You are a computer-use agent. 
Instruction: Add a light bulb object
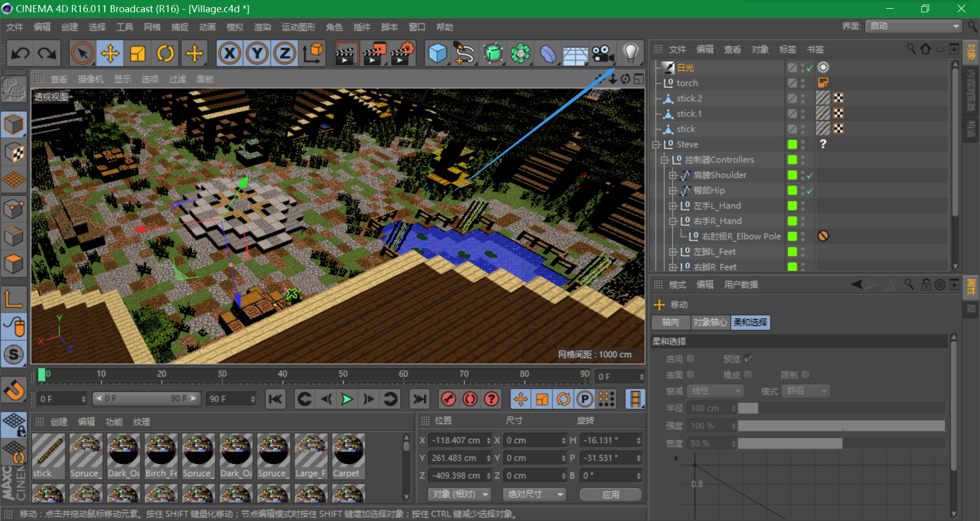(631, 53)
